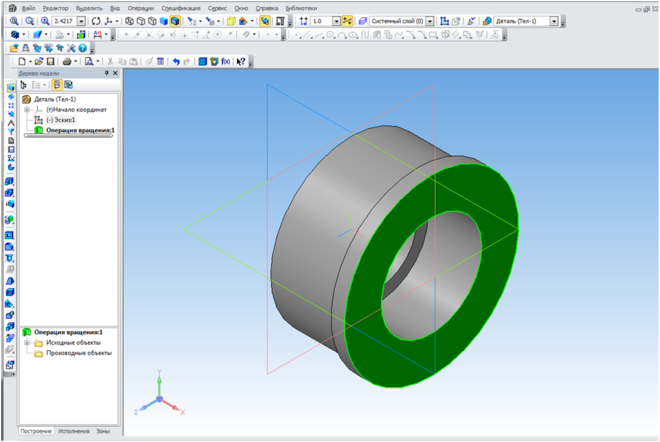This screenshot has height=442, width=660.
Task: Click the layers manager icon
Action: point(363,21)
